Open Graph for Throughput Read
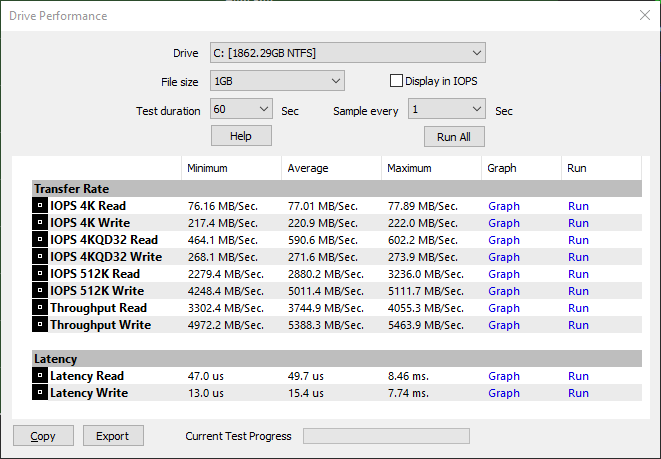Viewport: 661px width, 459px height. [x=504, y=308]
